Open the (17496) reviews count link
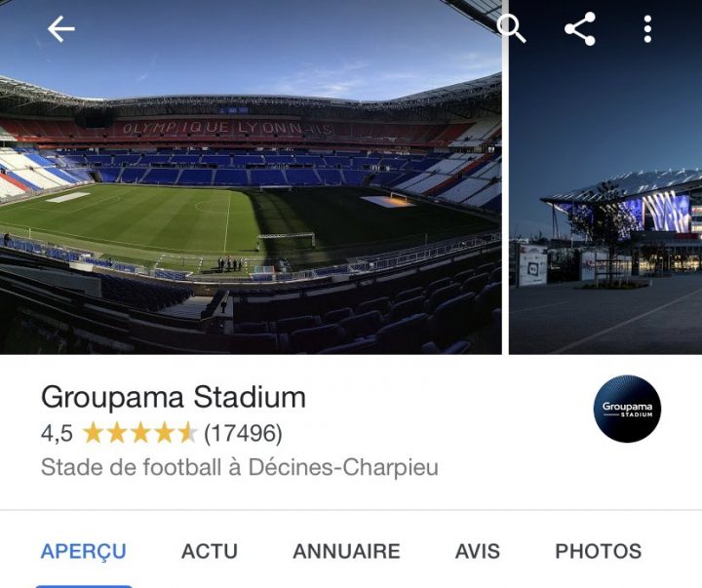This screenshot has height=588, width=702. [x=243, y=433]
